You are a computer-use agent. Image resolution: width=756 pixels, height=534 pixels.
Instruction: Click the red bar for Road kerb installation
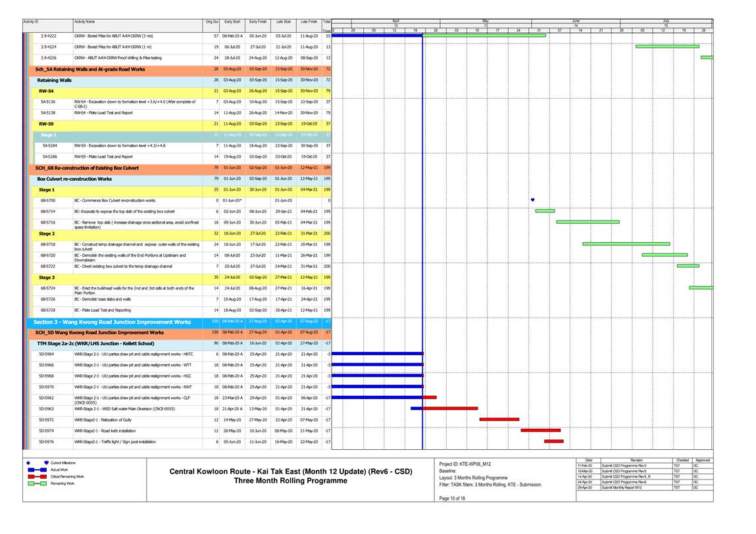tap(540, 430)
